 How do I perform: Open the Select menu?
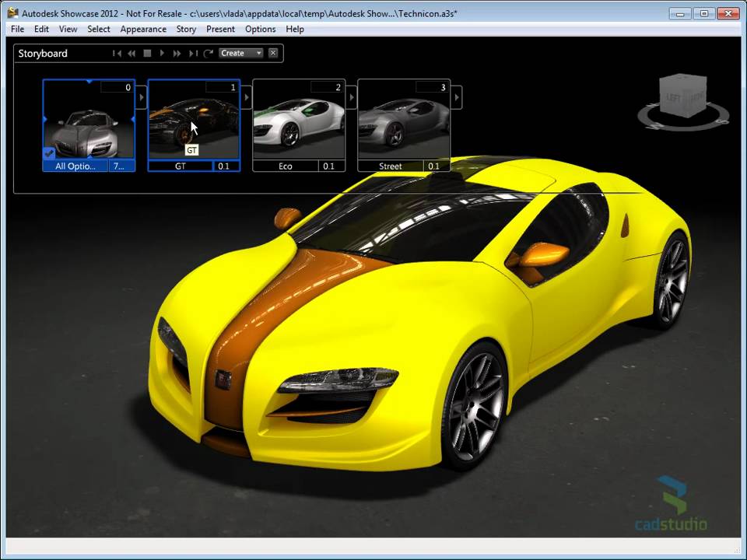click(99, 29)
